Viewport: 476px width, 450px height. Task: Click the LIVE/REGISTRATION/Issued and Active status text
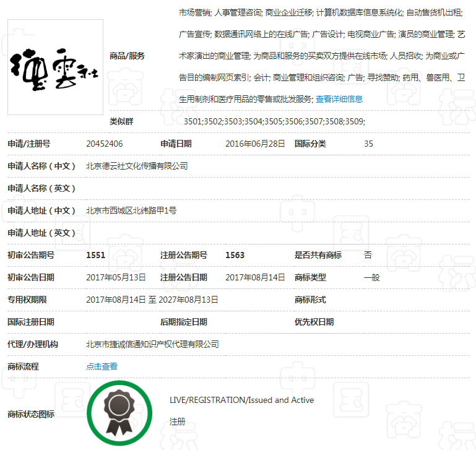coord(241,400)
